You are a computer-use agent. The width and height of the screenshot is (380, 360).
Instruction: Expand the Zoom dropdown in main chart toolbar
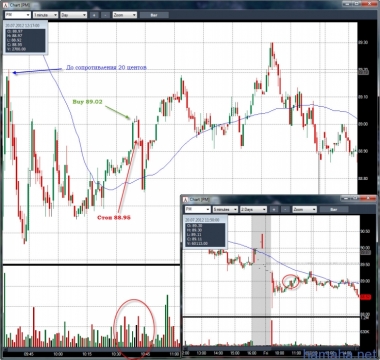point(125,15)
